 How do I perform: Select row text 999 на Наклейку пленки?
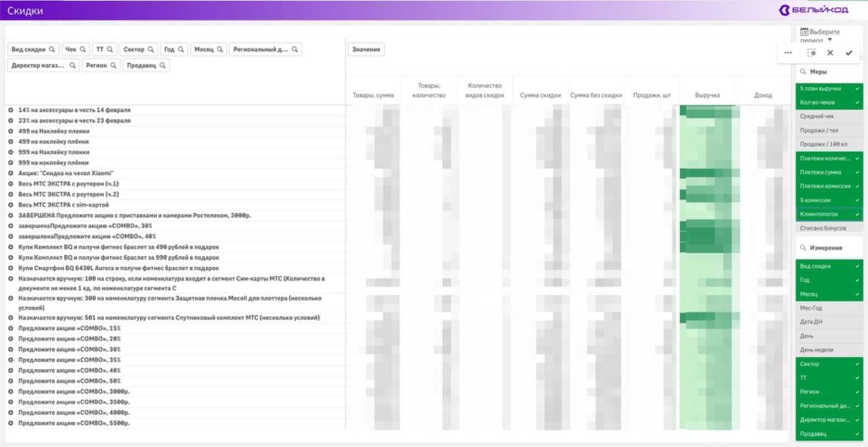click(54, 152)
